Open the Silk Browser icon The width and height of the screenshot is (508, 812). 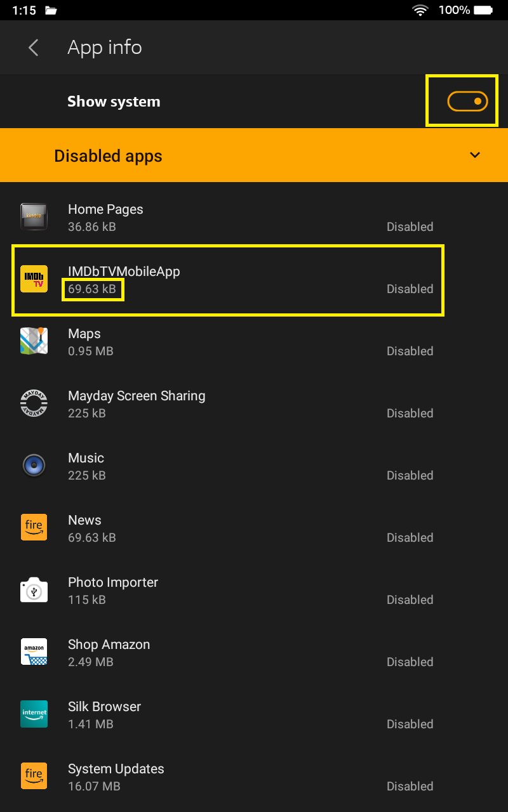click(x=34, y=714)
